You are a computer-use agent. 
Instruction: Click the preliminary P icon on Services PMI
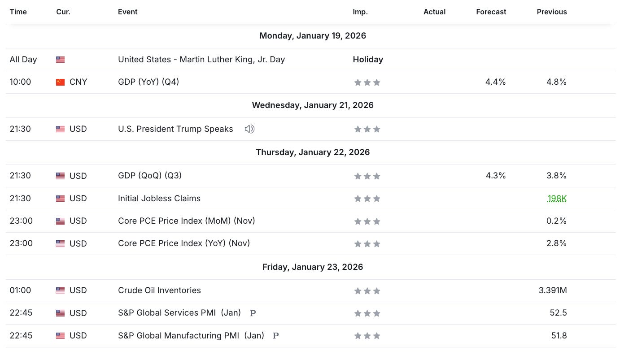(253, 313)
